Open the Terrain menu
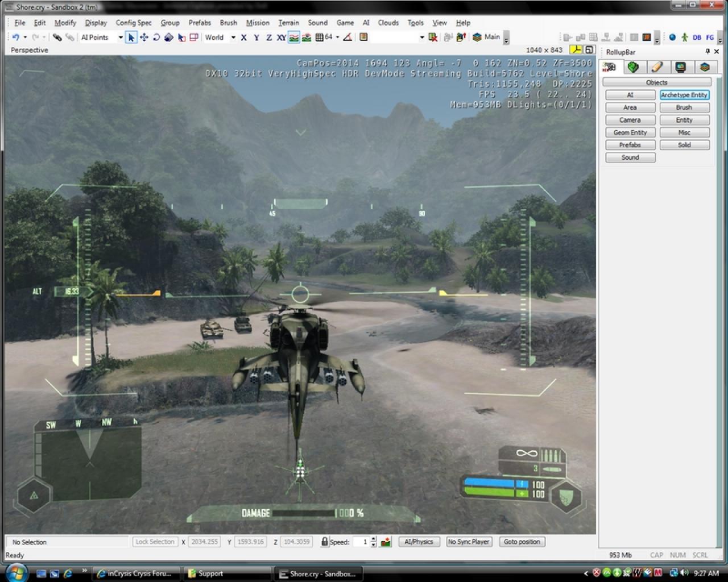 tap(288, 23)
